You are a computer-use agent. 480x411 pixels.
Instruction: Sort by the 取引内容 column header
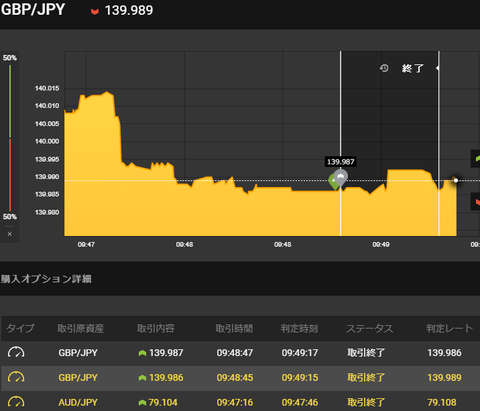coord(156,328)
